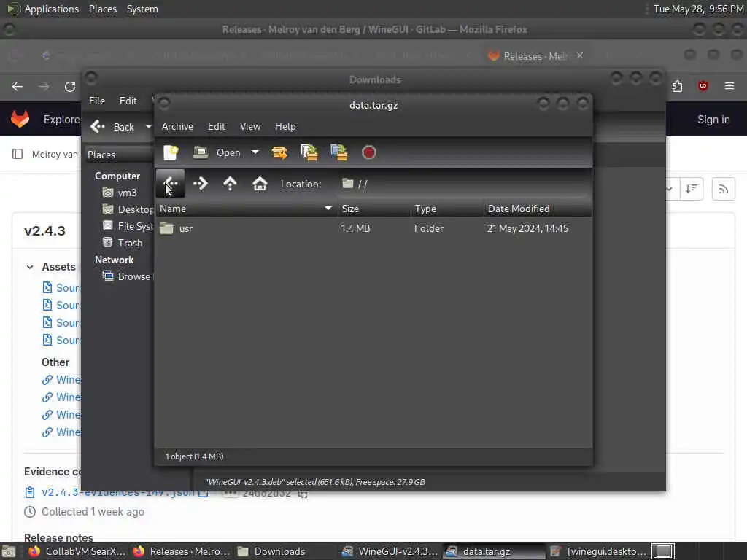Click the add folder to archive icon
The width and height of the screenshot is (747, 560).
(x=338, y=152)
